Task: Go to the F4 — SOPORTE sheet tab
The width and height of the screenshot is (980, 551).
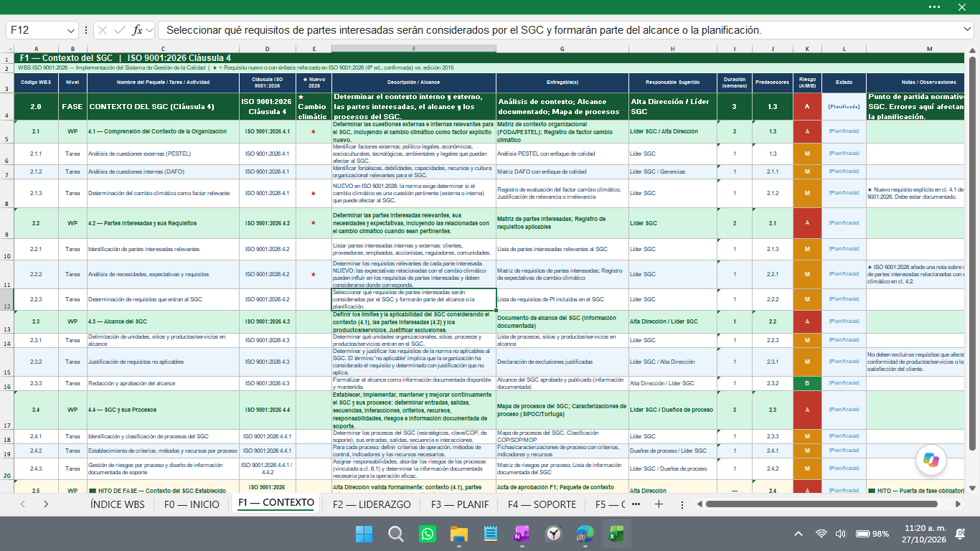Action: [x=542, y=504]
